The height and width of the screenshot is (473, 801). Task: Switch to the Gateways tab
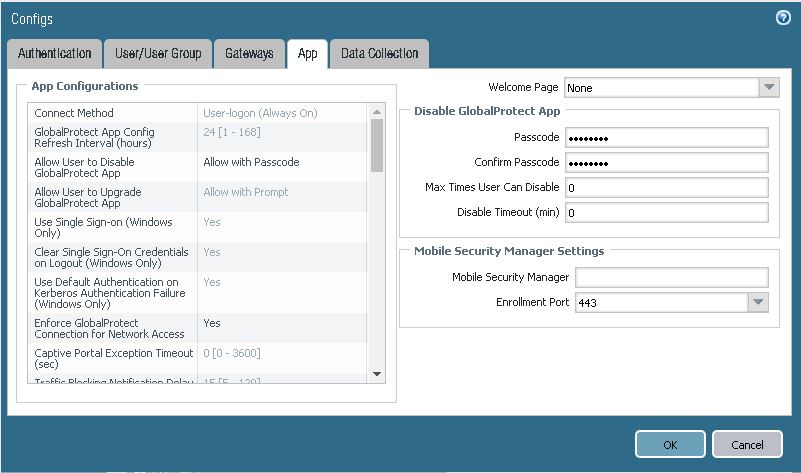point(249,54)
